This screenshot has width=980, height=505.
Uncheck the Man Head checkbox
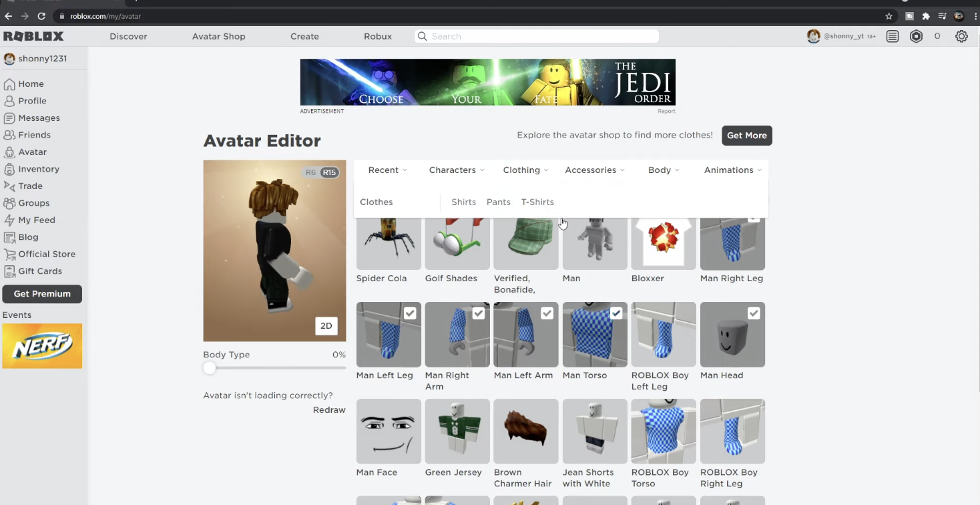point(754,313)
